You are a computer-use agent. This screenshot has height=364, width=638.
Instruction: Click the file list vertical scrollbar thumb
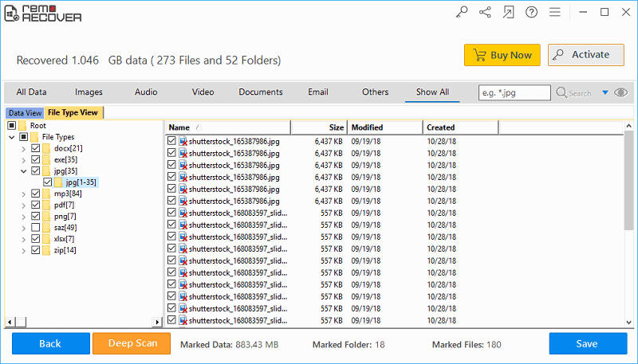[x=628, y=180]
